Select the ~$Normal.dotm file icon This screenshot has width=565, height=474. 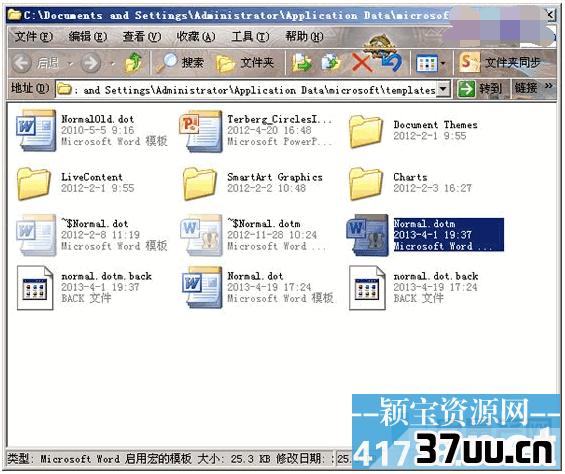coord(201,235)
